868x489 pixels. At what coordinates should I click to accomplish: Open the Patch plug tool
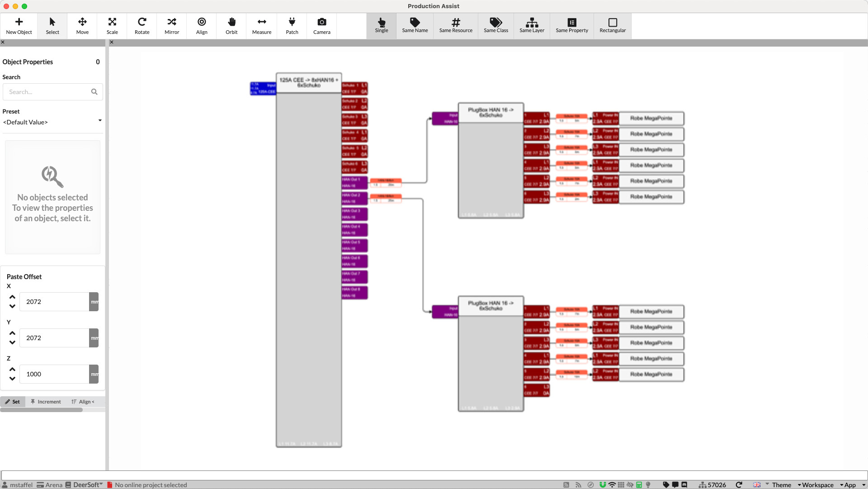point(292,26)
